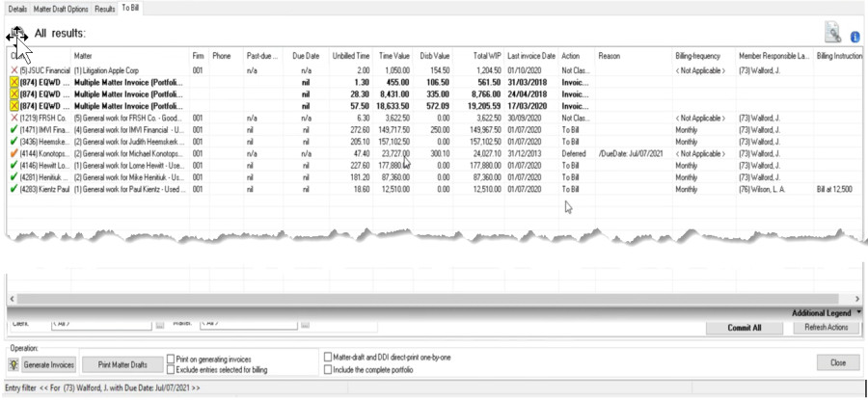The width and height of the screenshot is (868, 400).
Task: Sort by the Phone column header
Action: click(227, 56)
